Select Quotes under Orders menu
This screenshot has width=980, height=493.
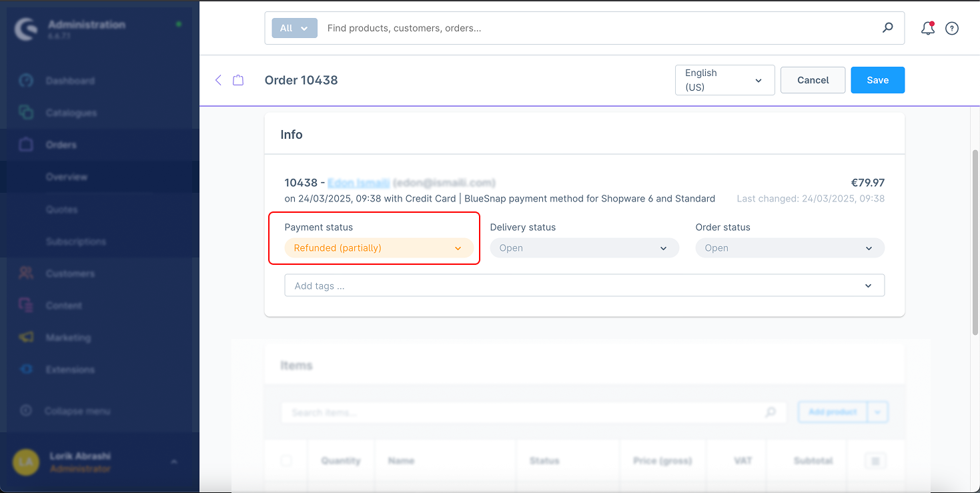(x=61, y=209)
